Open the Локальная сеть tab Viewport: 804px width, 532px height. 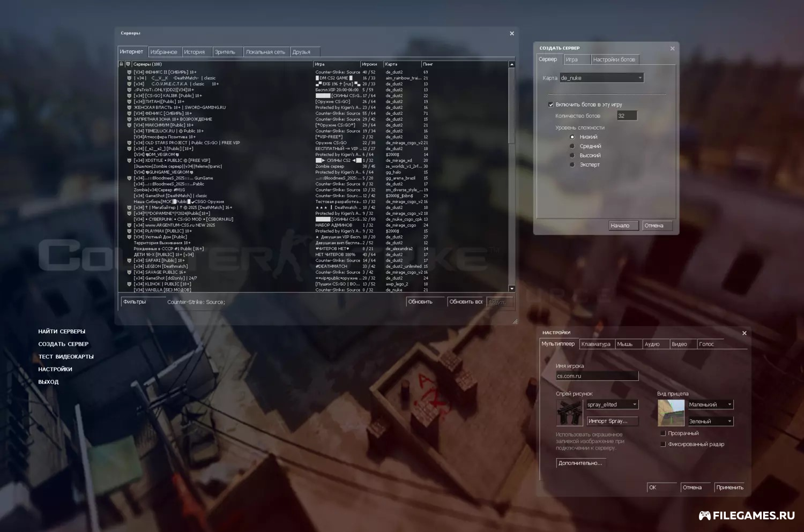[266, 52]
